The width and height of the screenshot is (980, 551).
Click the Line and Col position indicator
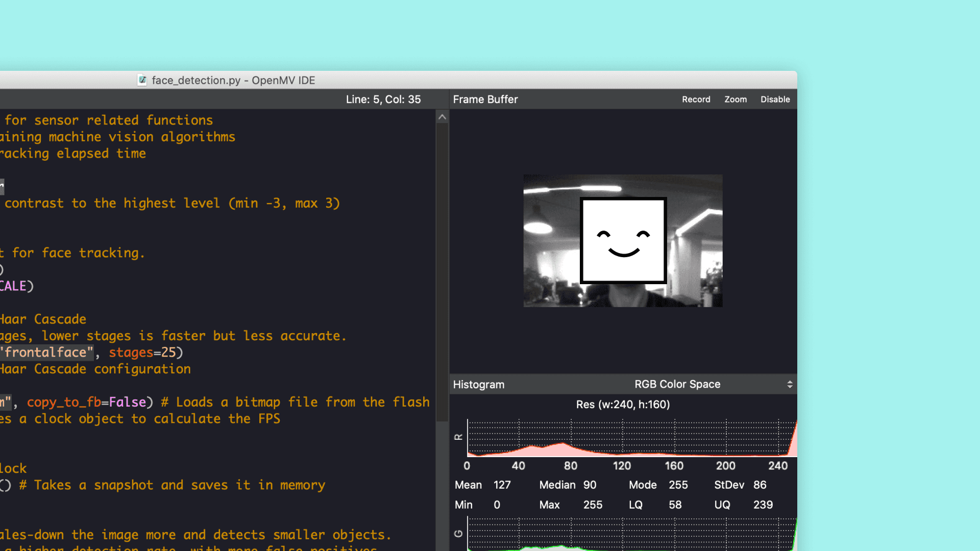(x=383, y=99)
